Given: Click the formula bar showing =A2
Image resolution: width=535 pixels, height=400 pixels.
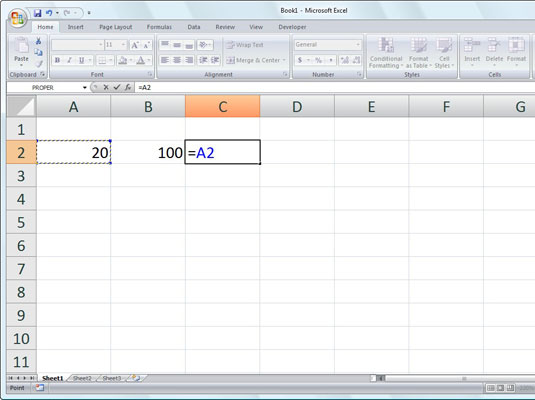Looking at the screenshot, I should pos(334,87).
